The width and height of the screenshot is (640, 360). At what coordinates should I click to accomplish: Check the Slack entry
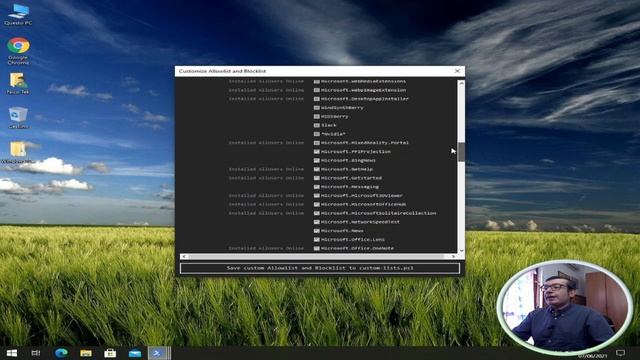click(x=316, y=125)
